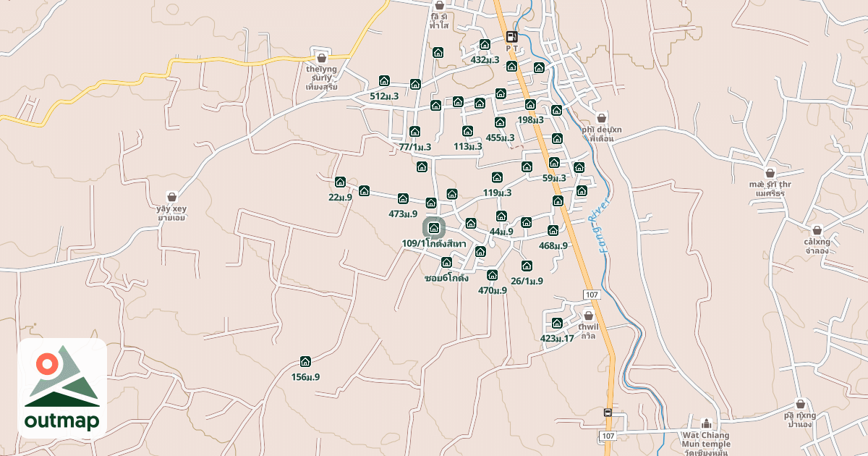The height and width of the screenshot is (456, 868).
Task: Click the house icon above 470ม.9
Action: (493, 275)
